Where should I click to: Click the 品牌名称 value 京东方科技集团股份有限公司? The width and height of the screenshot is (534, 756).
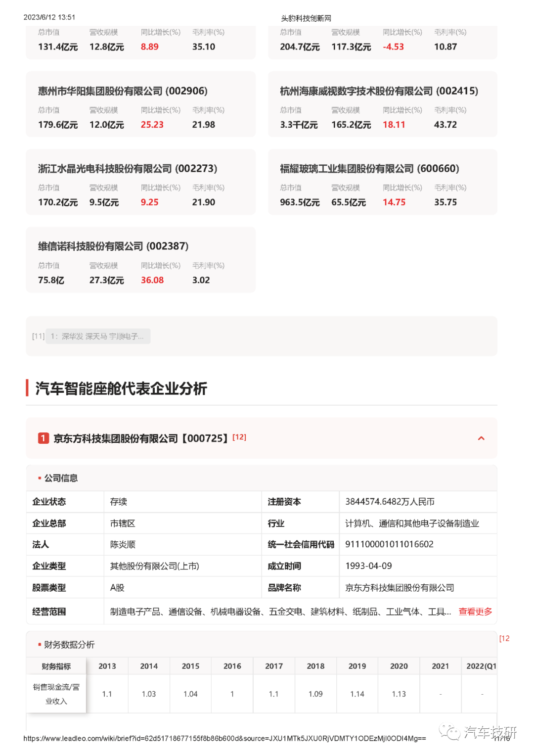coord(400,588)
